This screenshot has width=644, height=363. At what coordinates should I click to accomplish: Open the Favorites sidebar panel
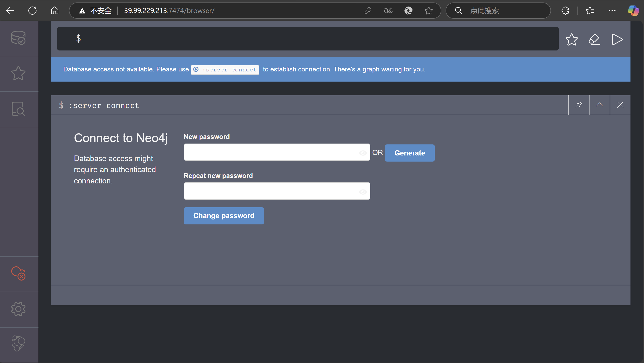point(18,73)
